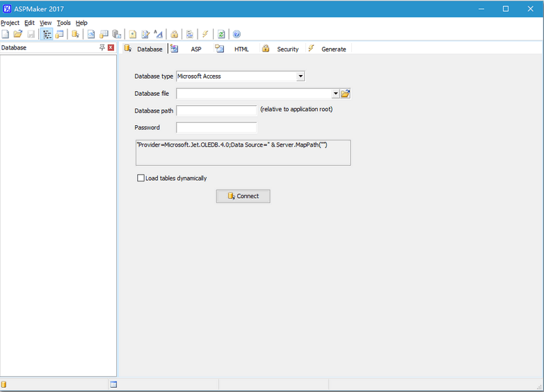Click the yellow page toolbar icon
Screen dimensions: 544x392
(133, 34)
